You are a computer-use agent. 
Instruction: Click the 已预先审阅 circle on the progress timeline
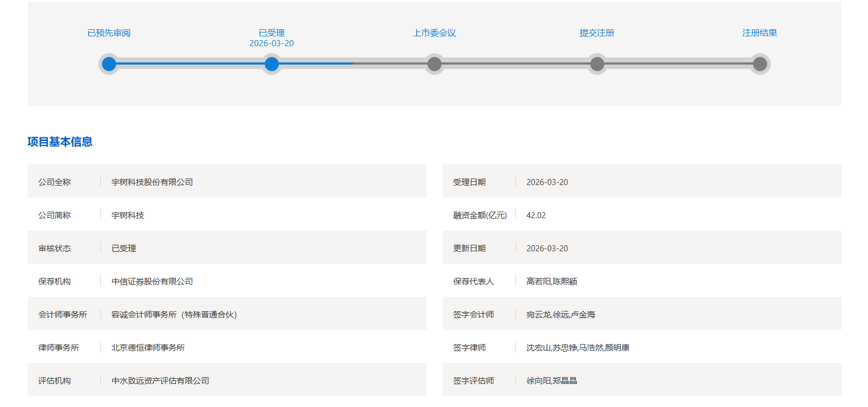pyautogui.click(x=109, y=64)
